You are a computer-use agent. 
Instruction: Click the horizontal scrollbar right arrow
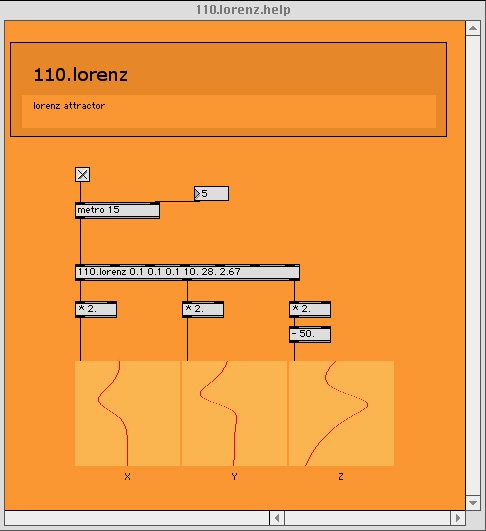click(458, 518)
